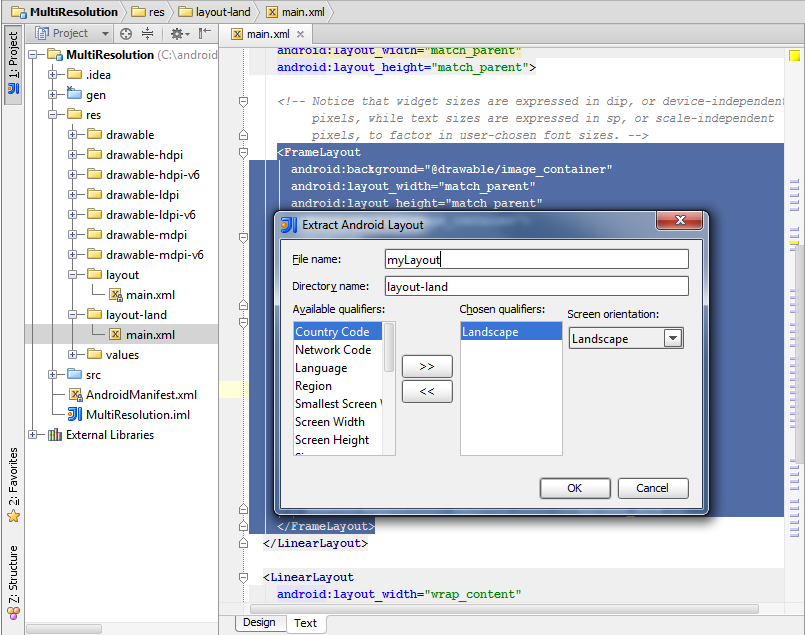Image resolution: width=805 pixels, height=635 pixels.
Task: Switch to the Text tab
Action: (305, 623)
